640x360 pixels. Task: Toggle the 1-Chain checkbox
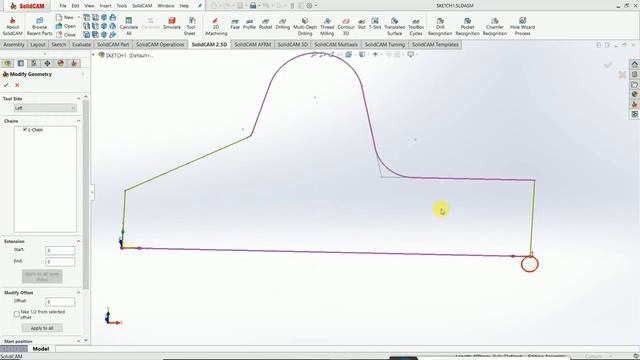click(x=24, y=129)
